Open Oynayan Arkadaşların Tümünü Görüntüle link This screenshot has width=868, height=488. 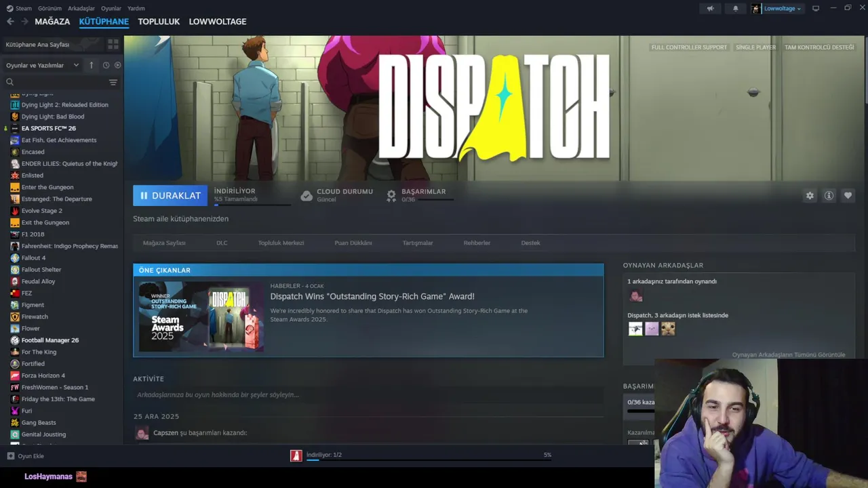pos(789,354)
